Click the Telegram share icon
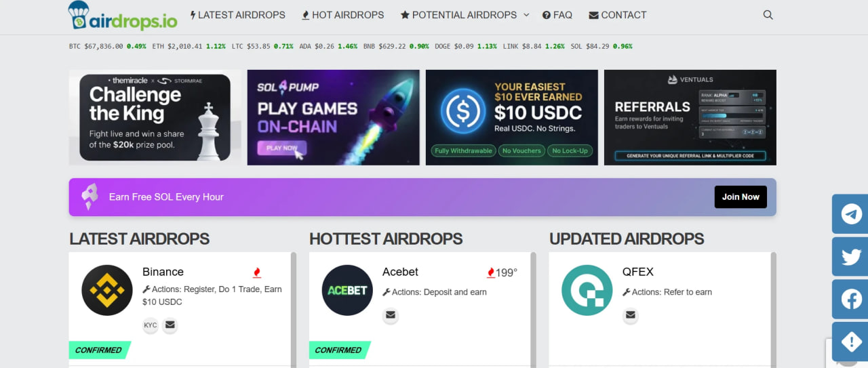Image resolution: width=868 pixels, height=368 pixels. pyautogui.click(x=851, y=214)
